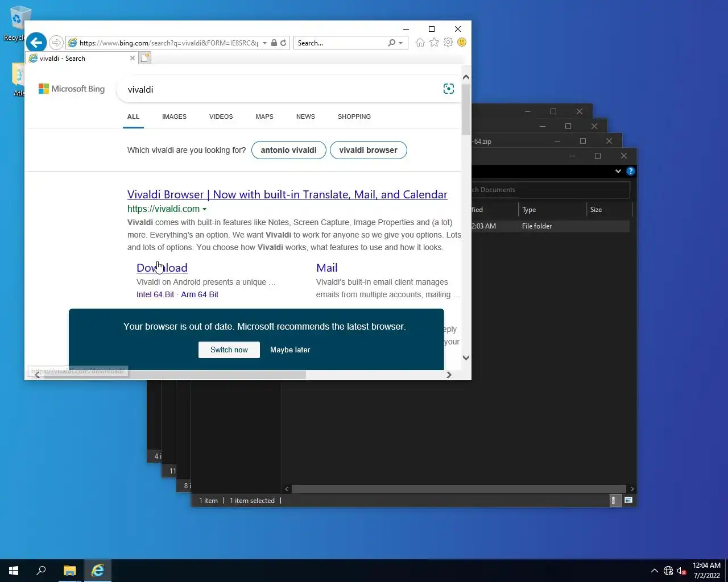
Task: Open the Internet Explorer home page icon
Action: click(420, 43)
